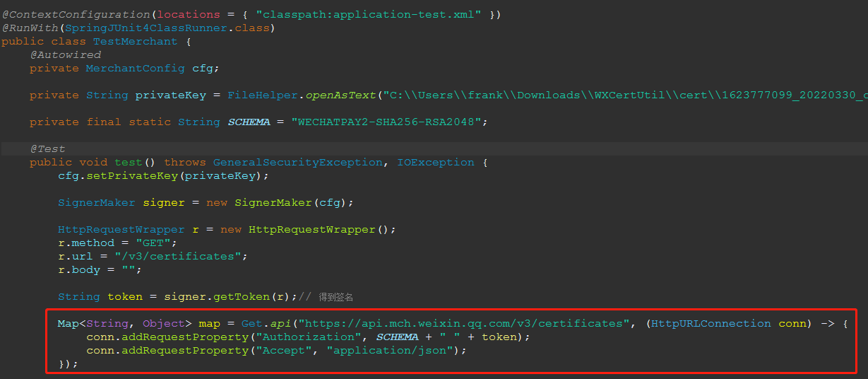
Task: Click the test method name
Action: pos(129,163)
